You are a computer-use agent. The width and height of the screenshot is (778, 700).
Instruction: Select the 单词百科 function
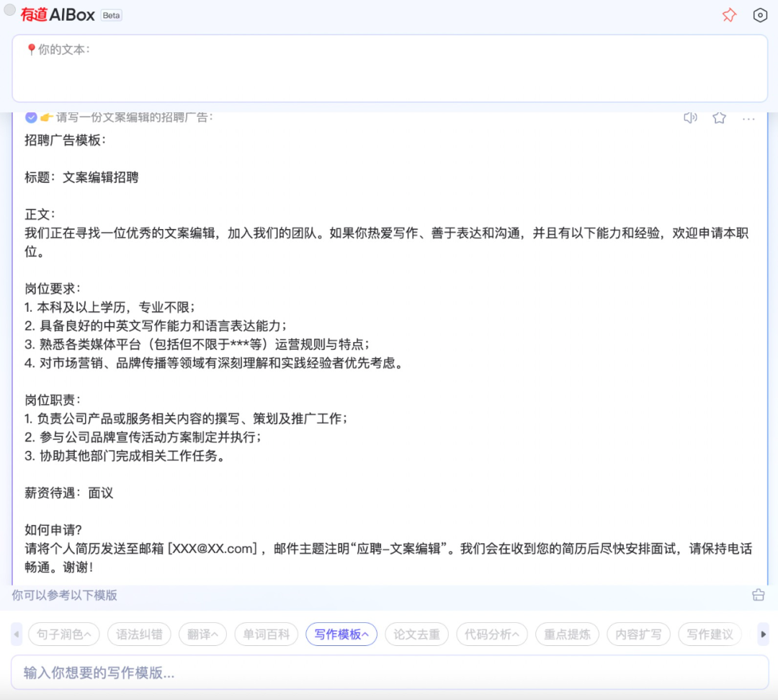point(266,634)
